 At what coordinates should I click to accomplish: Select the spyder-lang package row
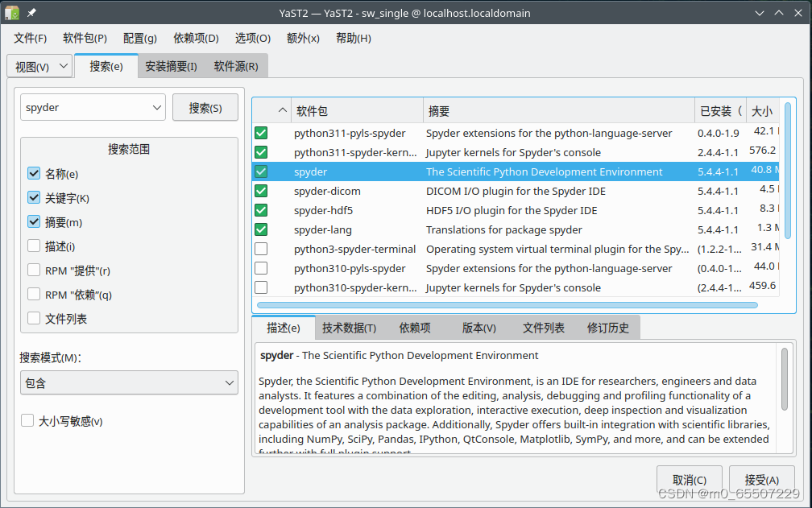click(516, 229)
